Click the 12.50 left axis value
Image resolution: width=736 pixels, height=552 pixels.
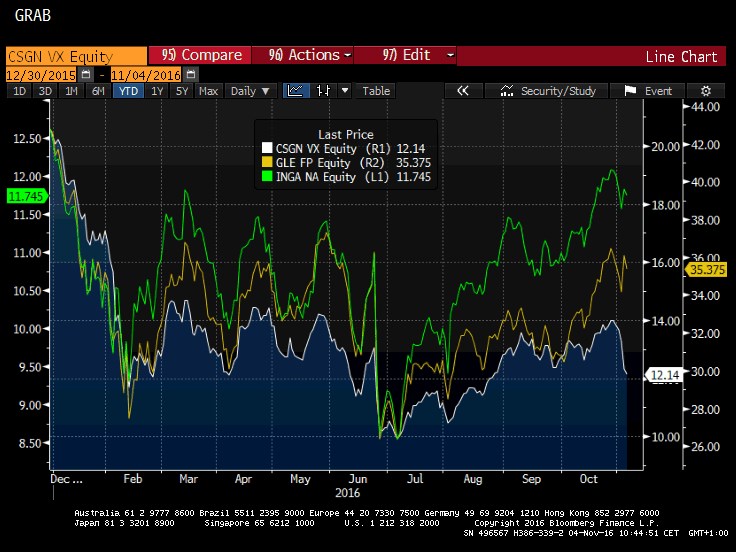(27, 138)
